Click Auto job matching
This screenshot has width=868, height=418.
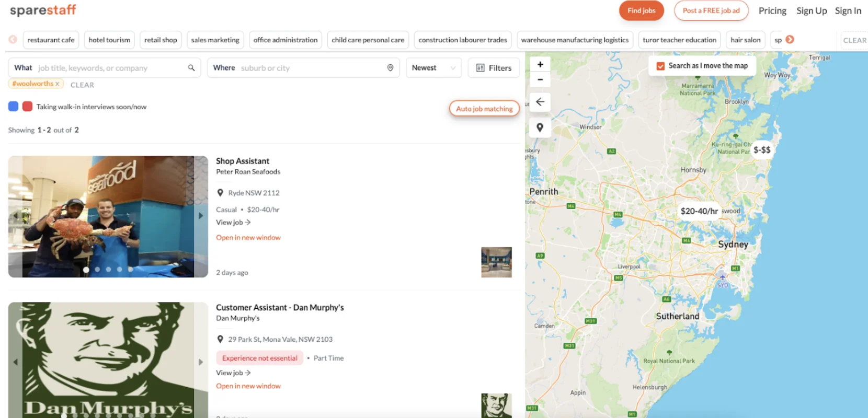pos(484,109)
